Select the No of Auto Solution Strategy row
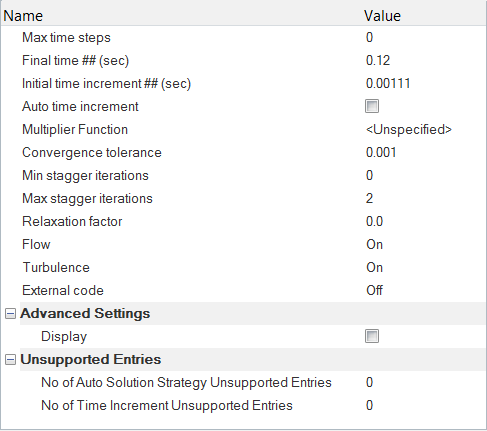Viewport: 487px width, 431px height. 243,382
